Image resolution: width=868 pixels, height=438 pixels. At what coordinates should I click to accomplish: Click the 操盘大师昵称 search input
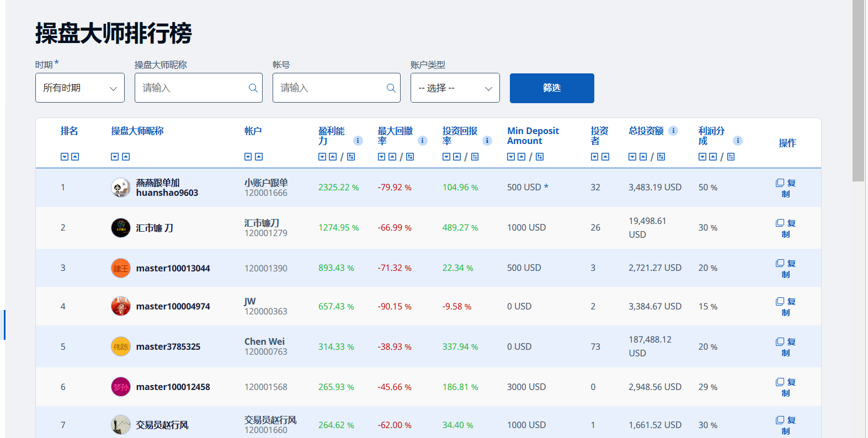[x=199, y=88]
